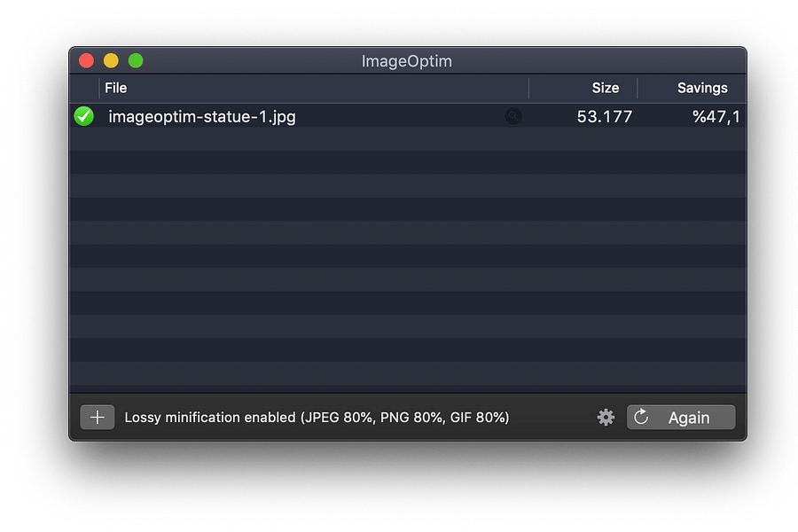Click the green checkmark next to imageoptim-statue-1.jpg
Screen dimensions: 798x532
[x=83, y=116]
